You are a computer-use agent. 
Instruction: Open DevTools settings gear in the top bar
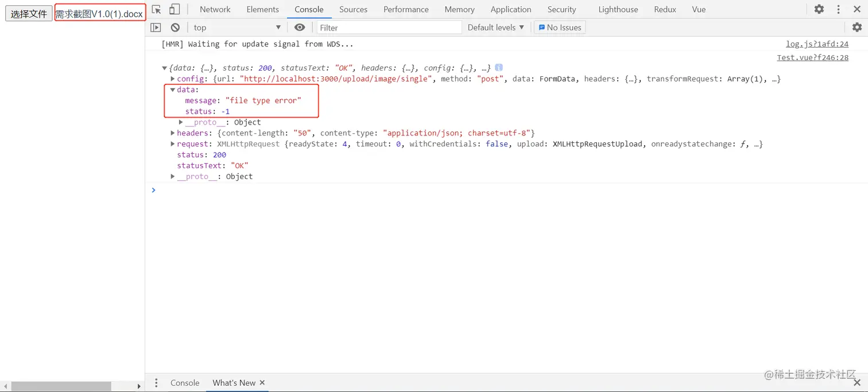click(819, 9)
